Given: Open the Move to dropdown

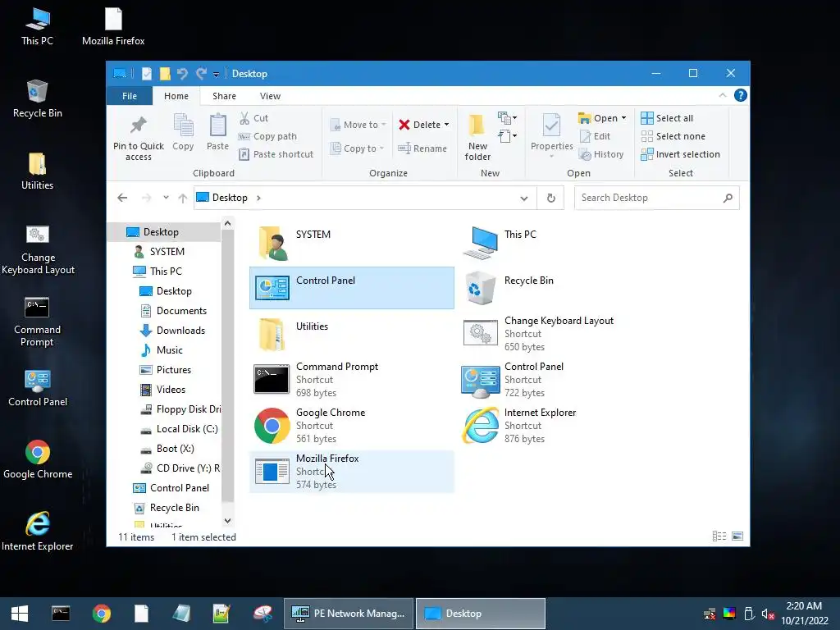Looking at the screenshot, I should pos(358,125).
